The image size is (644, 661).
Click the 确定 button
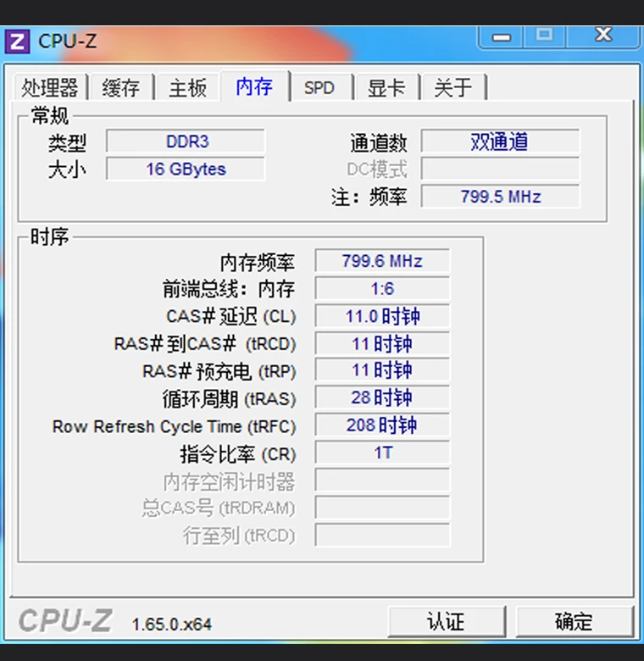pyautogui.click(x=574, y=622)
